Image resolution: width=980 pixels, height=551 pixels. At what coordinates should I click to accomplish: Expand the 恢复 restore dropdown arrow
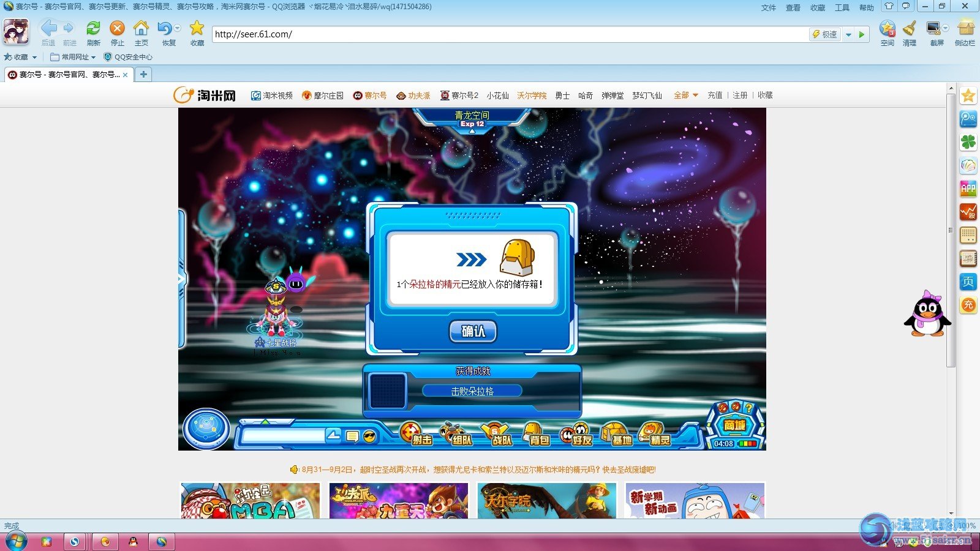pos(178,28)
